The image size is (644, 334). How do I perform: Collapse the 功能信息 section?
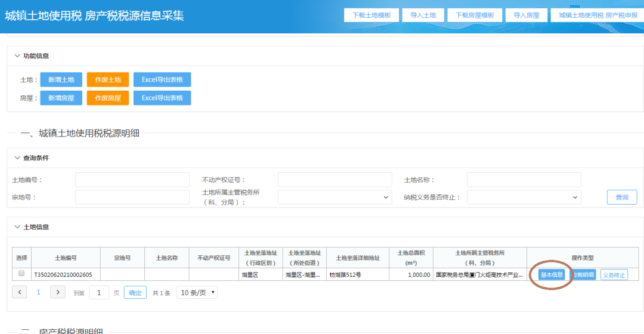tap(17, 56)
